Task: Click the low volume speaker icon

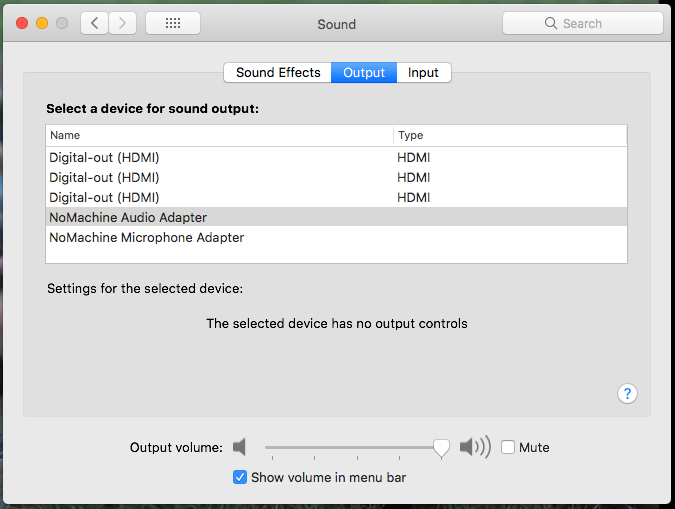Action: 239,447
